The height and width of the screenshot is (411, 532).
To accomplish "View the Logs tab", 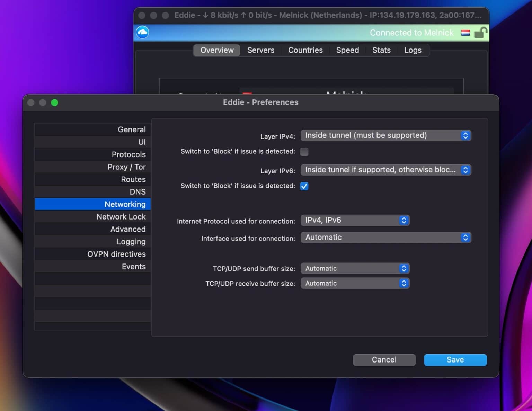I will tap(413, 50).
